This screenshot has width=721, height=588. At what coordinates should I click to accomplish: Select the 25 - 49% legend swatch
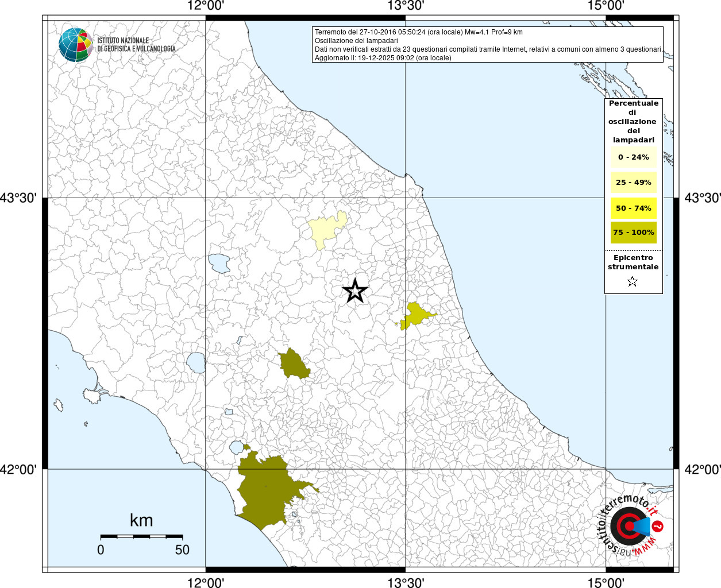tap(634, 182)
